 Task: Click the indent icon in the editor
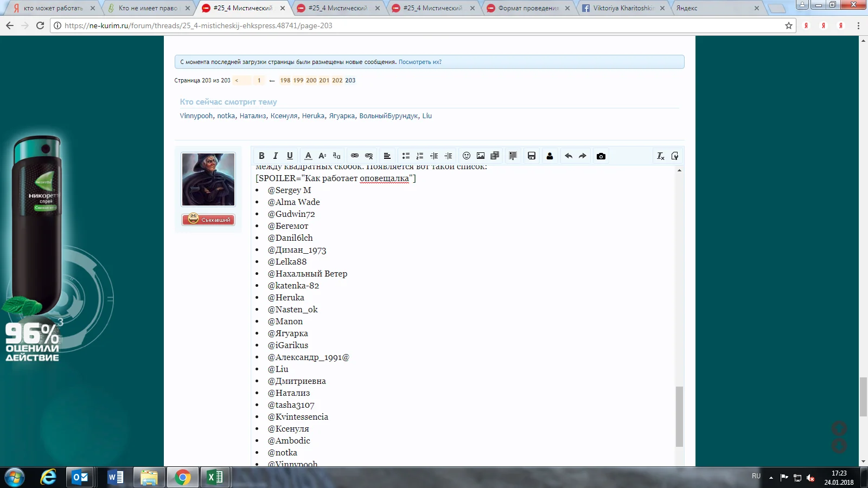(448, 156)
